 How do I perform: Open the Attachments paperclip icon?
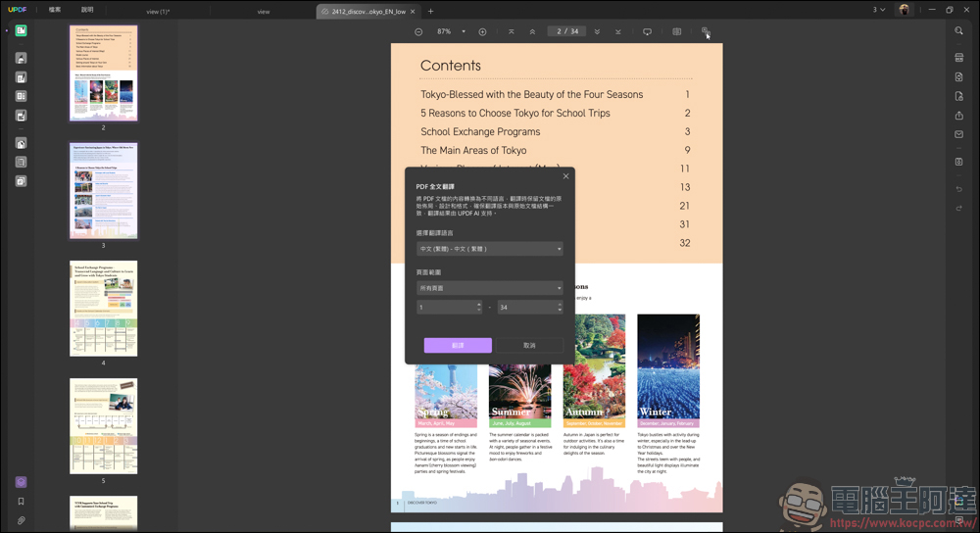click(21, 520)
